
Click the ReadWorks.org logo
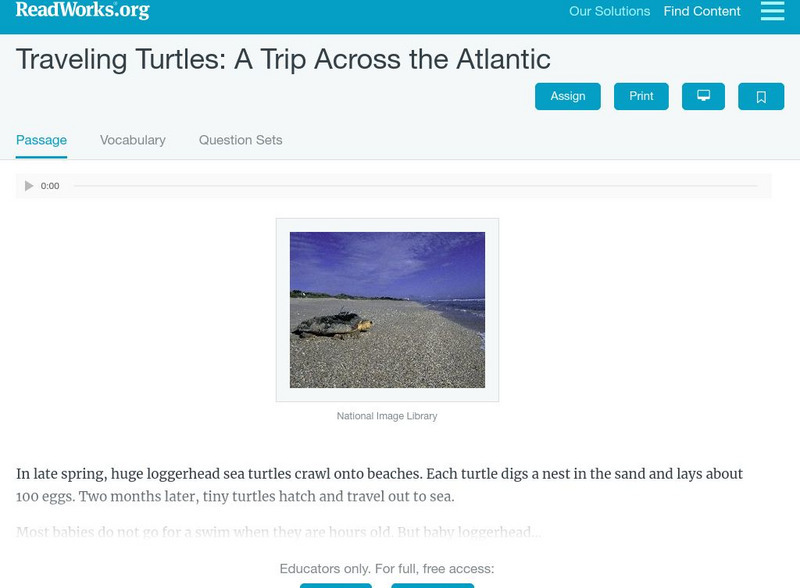[82, 10]
